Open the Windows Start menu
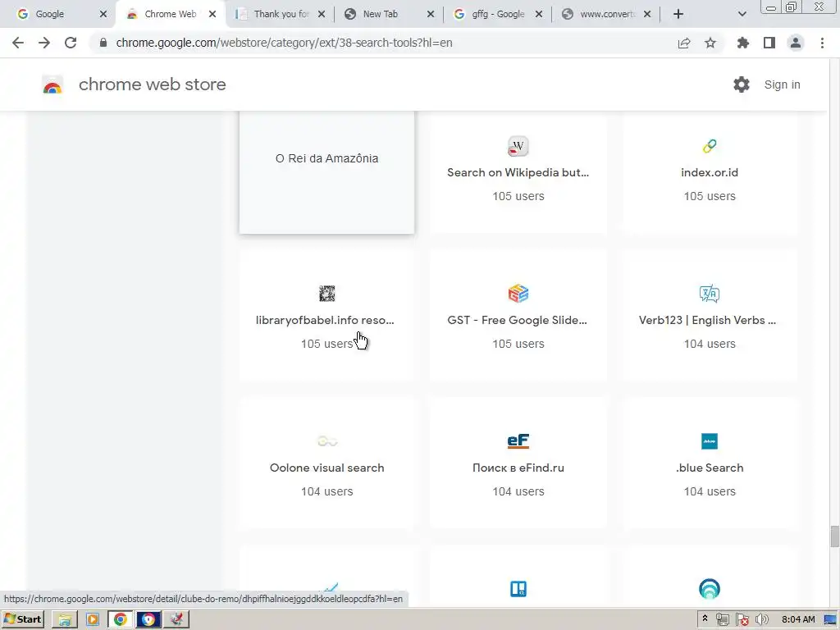The height and width of the screenshot is (630, 840). click(x=22, y=620)
